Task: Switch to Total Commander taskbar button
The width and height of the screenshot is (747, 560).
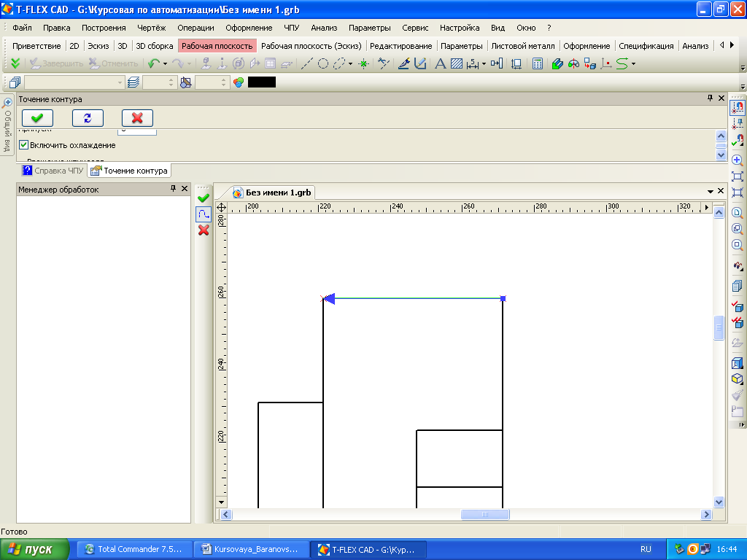Action: [134, 549]
